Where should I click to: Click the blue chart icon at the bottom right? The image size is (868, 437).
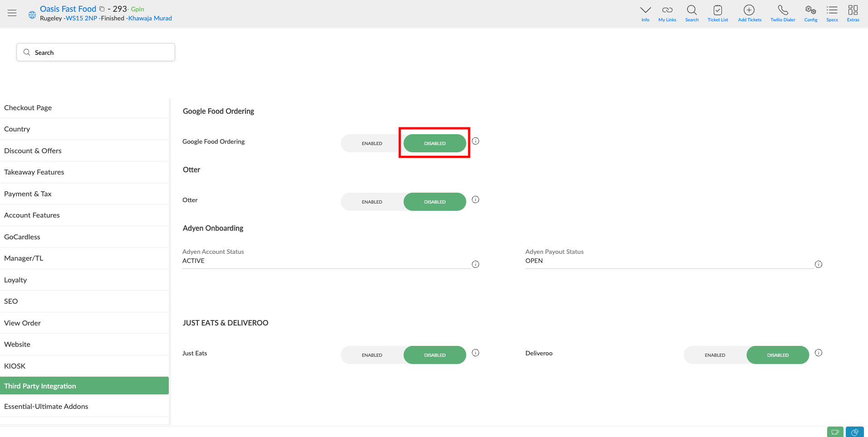[x=854, y=432]
